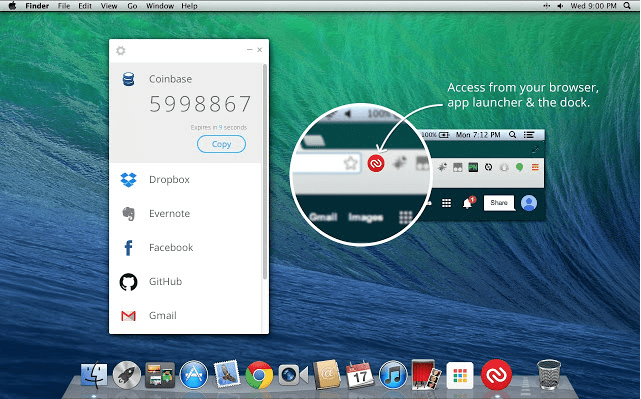Open the Finder menu
641x399 pixels.
(x=37, y=6)
